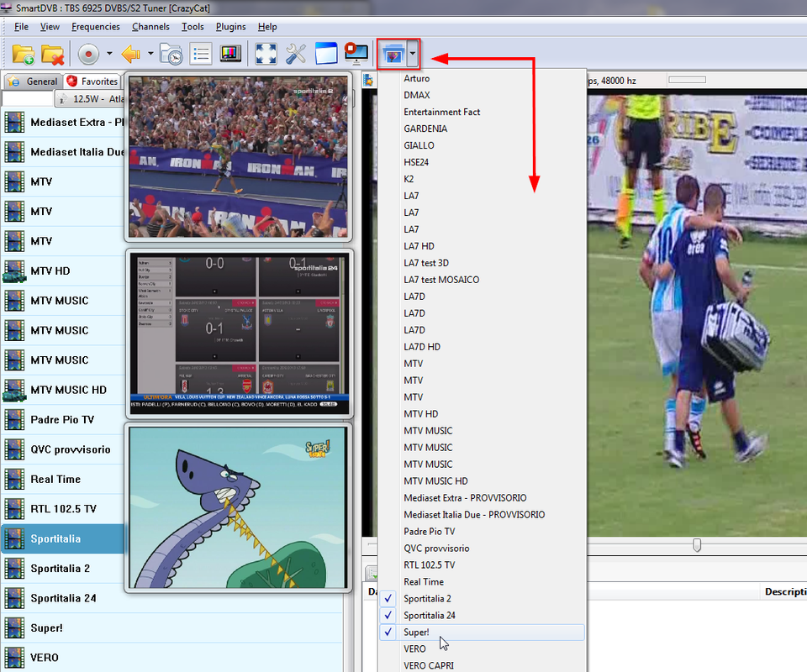Image resolution: width=807 pixels, height=672 pixels.
Task: Click the monitor record icon
Action: tap(356, 54)
